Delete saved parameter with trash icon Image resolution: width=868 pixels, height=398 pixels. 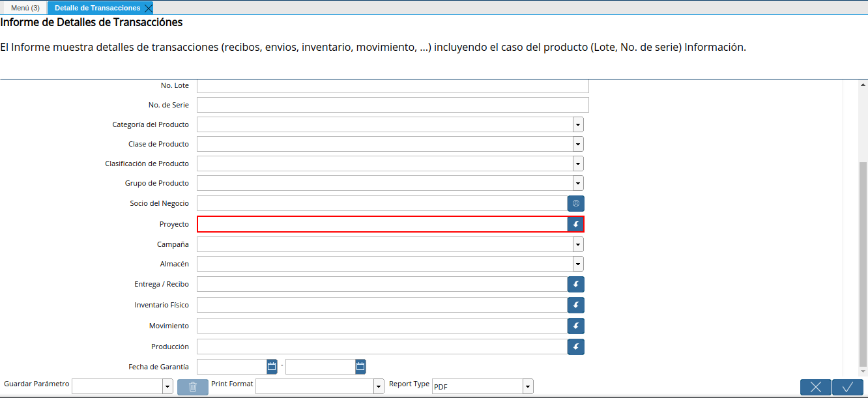pyautogui.click(x=193, y=387)
